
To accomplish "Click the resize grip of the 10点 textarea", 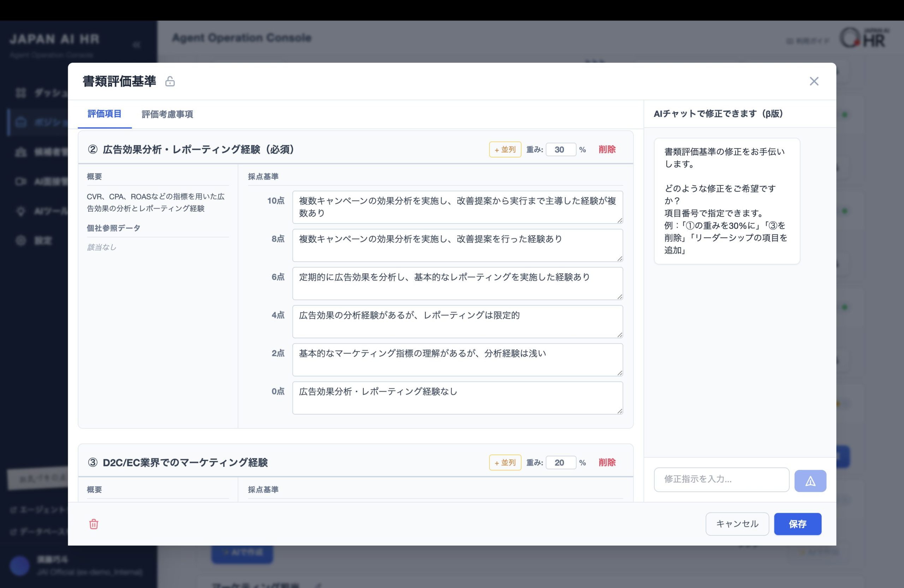I will pyautogui.click(x=619, y=220).
